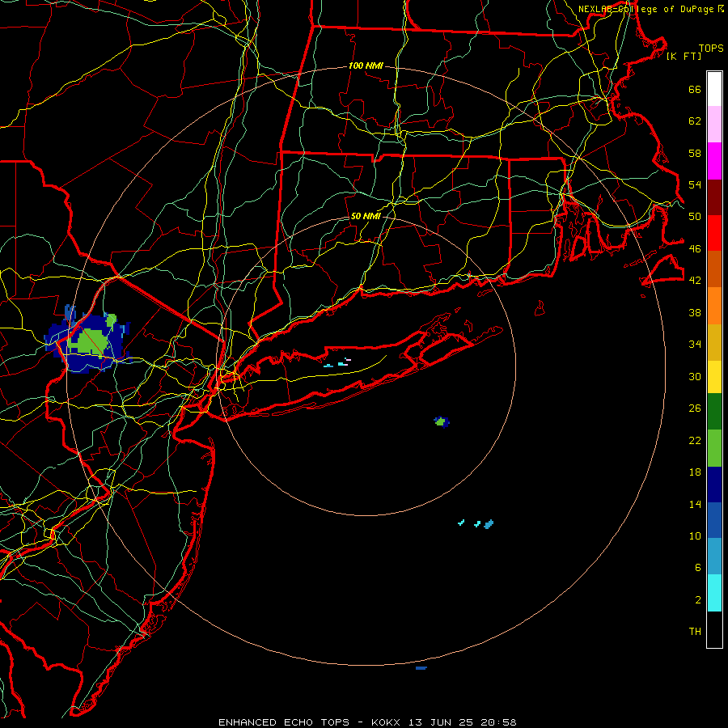728x728 pixels.
Task: Click the medium blue legend swatch
Action: tap(714, 520)
